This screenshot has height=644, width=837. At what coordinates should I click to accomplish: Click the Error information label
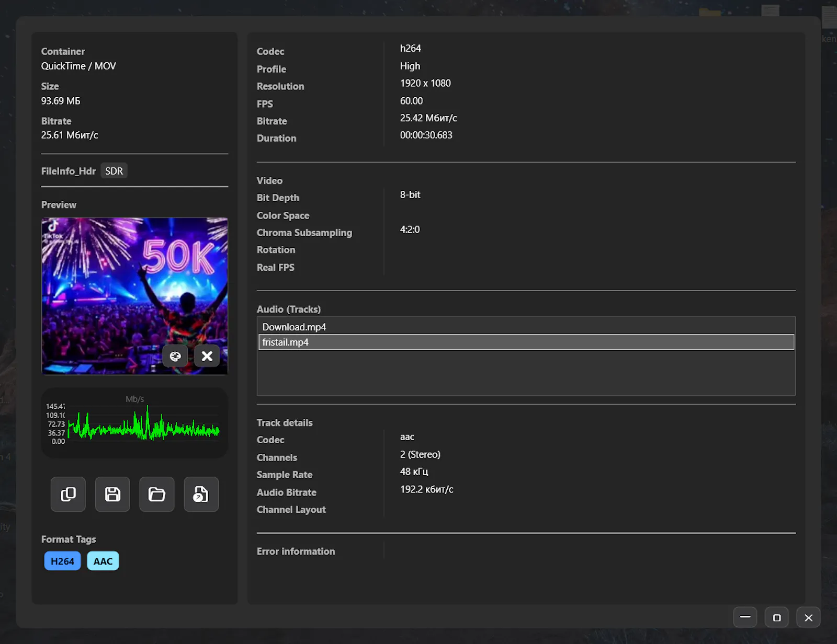296,551
